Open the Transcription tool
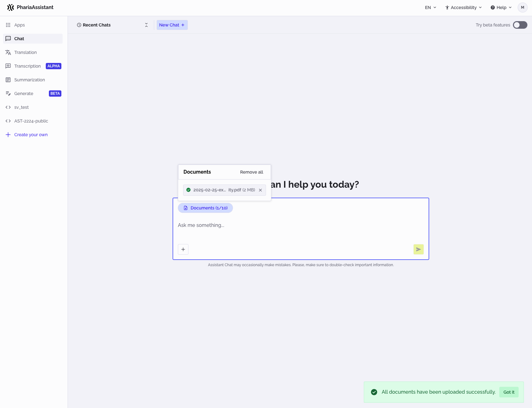Screen dimensions: 532x408 coord(27,66)
